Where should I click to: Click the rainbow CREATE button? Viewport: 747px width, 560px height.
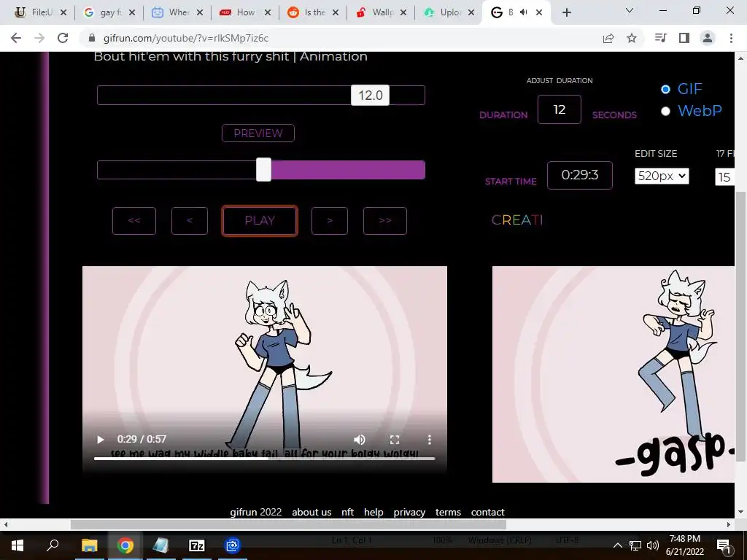(517, 220)
